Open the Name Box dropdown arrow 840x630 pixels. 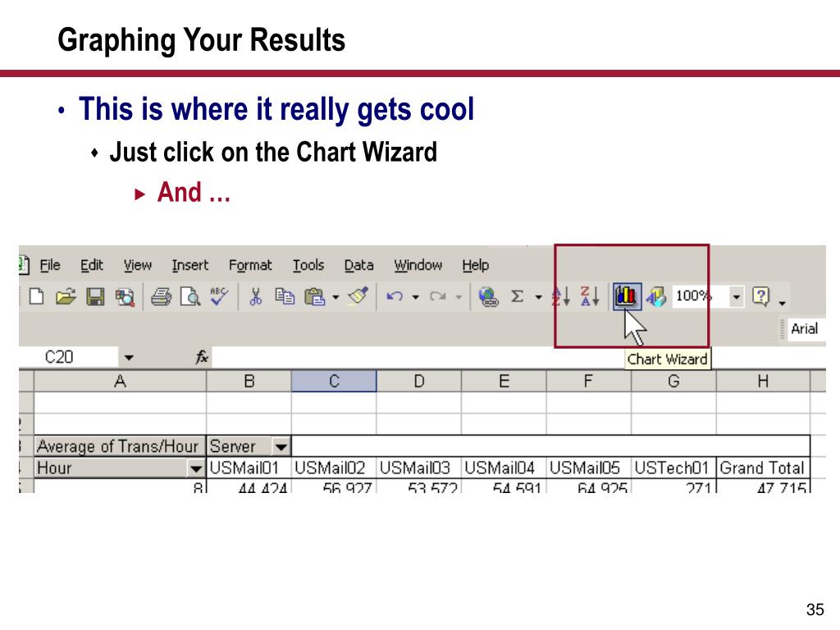129,358
